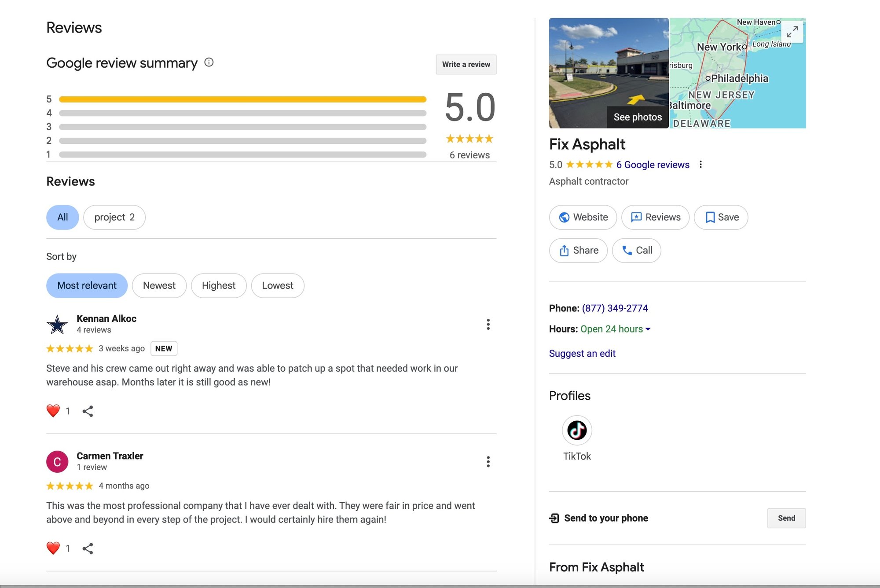
Task: Share Carmen Traxler's review
Action: pyautogui.click(x=88, y=548)
